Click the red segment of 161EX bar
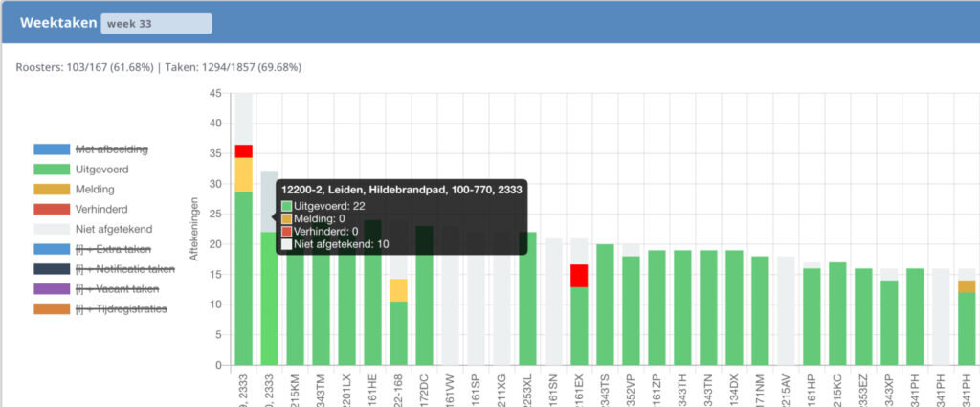Image resolution: width=980 pixels, height=407 pixels. [x=579, y=276]
